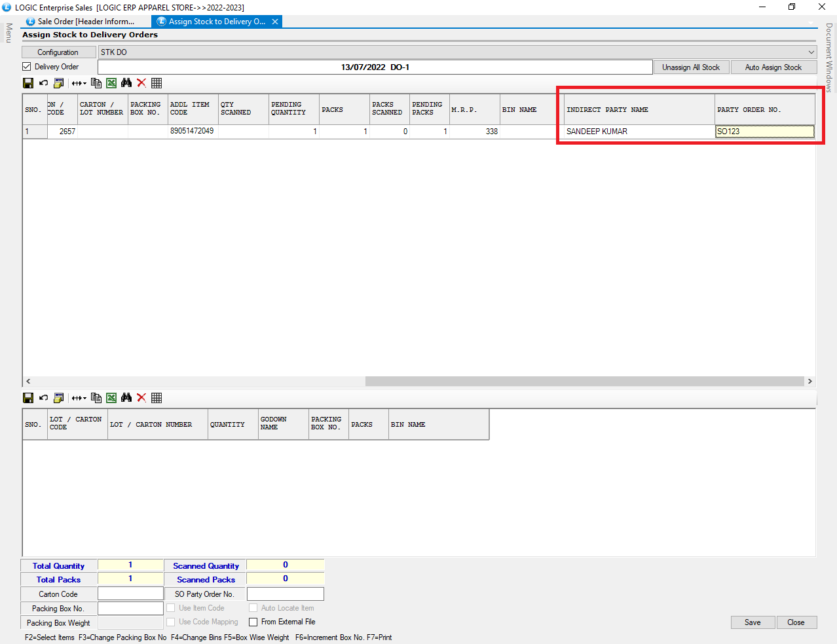
Task: Click the upper grid horizontal scrollbar thumb
Action: 584,382
